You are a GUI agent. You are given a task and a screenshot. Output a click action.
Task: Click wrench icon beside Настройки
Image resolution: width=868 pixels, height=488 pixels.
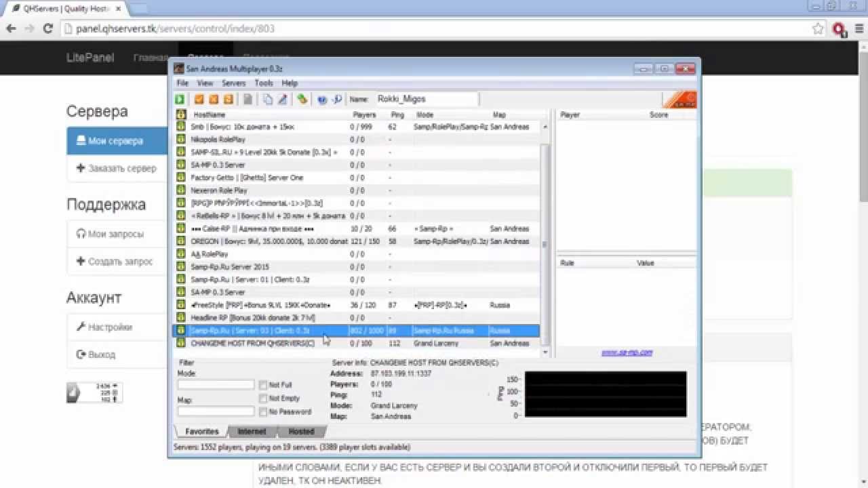pos(81,327)
